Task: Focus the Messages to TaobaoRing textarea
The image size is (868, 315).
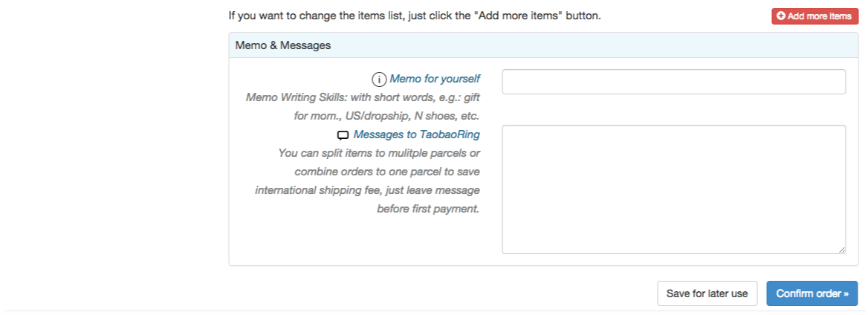Action: 674,189
